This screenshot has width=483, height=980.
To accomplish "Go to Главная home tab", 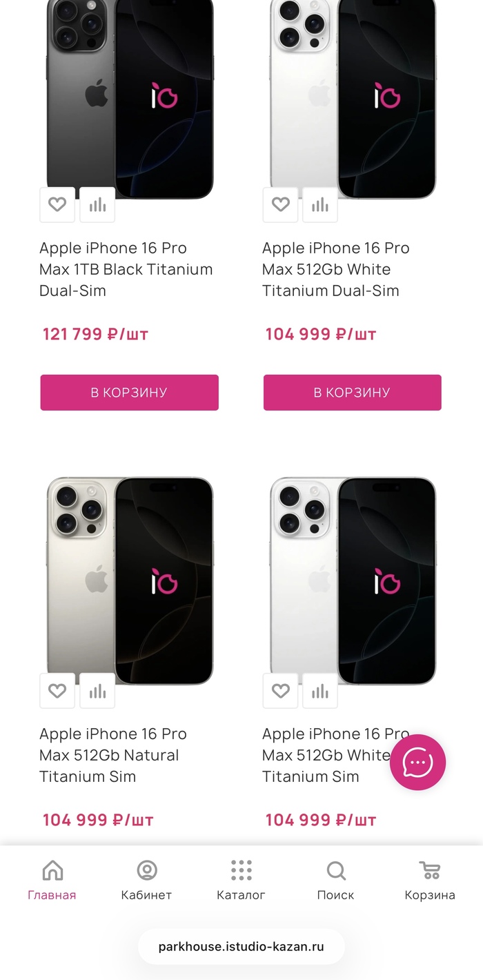I will (52, 881).
